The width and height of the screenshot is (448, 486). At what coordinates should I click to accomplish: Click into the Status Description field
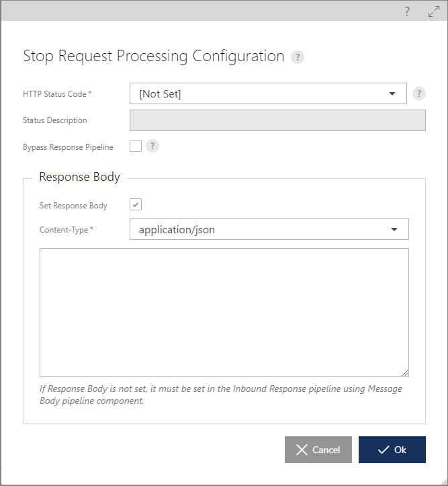point(277,120)
